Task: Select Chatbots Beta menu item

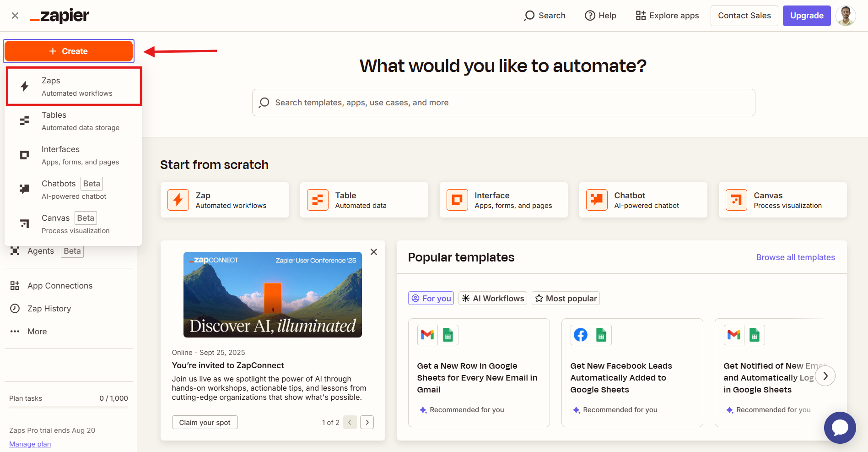Action: tap(73, 190)
